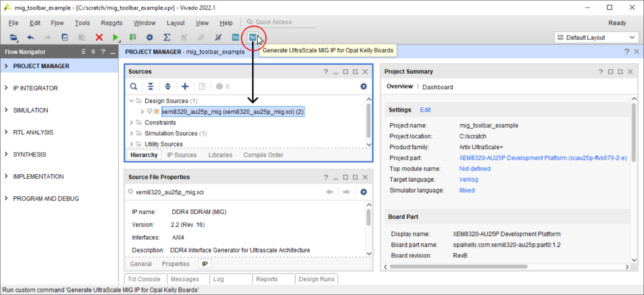Open the Default Layout dropdown

(x=596, y=37)
